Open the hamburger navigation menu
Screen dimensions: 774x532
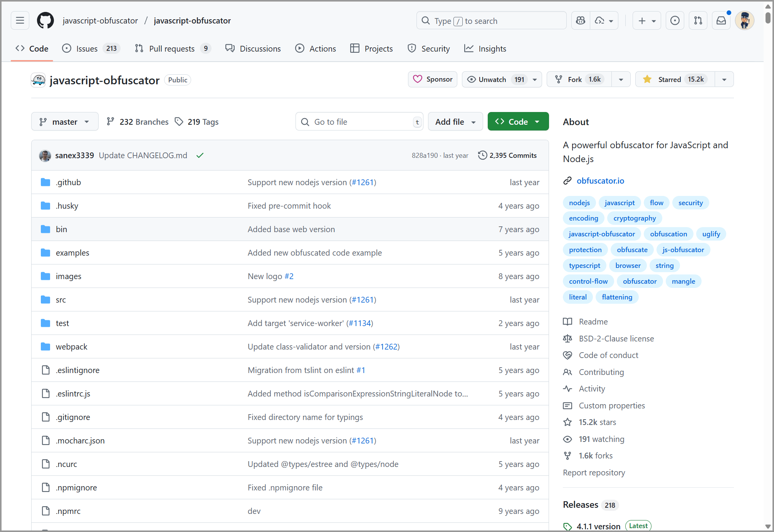tap(20, 21)
